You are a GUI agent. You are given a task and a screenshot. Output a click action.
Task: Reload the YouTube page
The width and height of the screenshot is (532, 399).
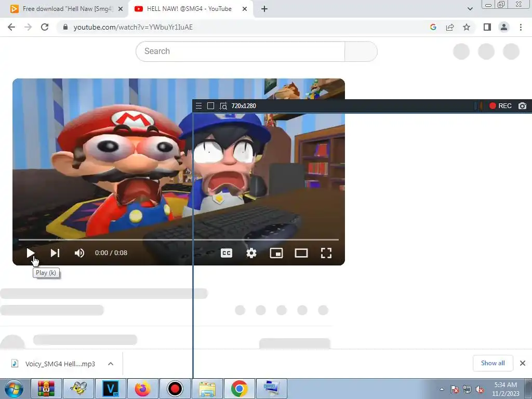45,27
